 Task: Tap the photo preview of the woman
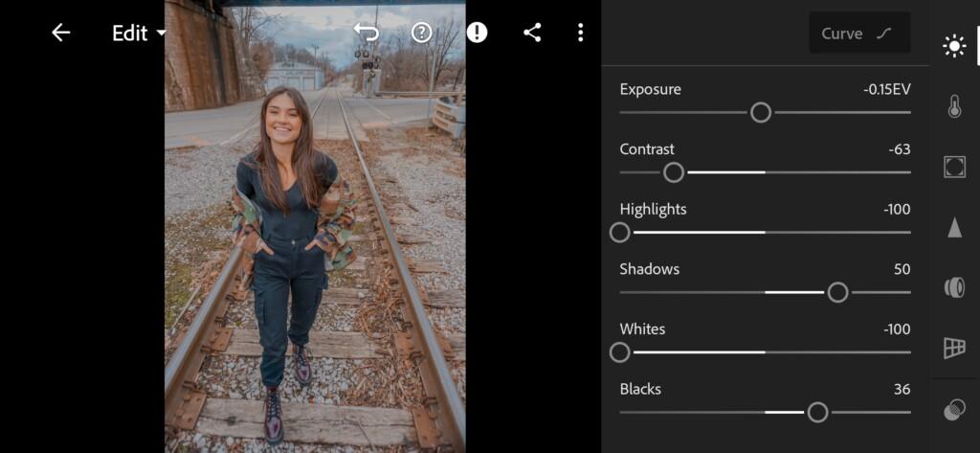[315, 226]
